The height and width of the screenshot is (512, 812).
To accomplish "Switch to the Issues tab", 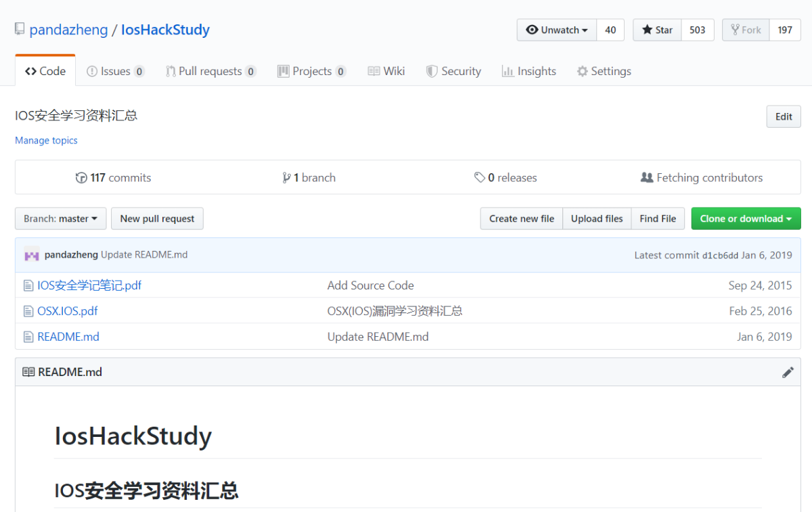I will pos(116,71).
